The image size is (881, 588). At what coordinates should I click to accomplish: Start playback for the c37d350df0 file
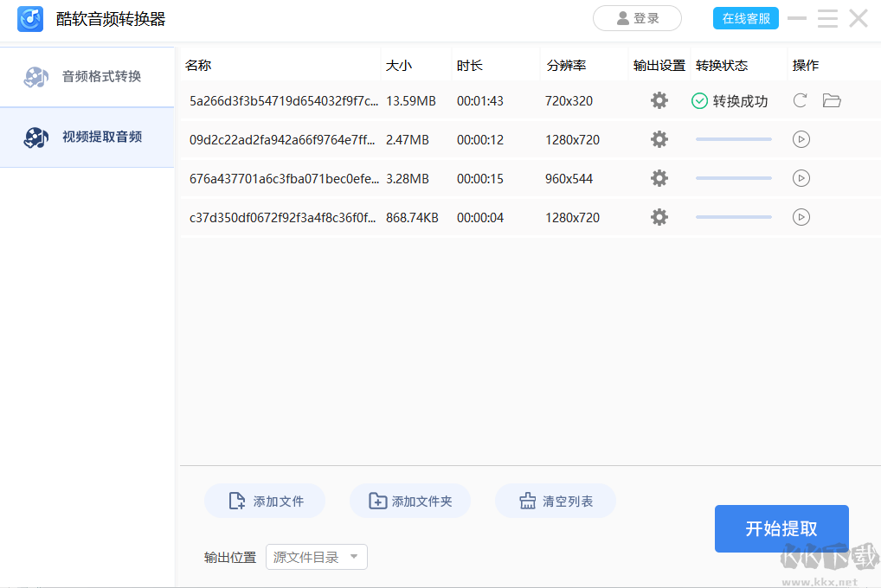(x=801, y=217)
